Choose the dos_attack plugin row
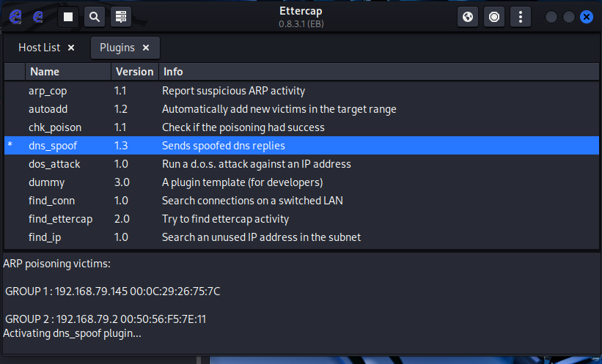This screenshot has height=364, width=602. 54,164
